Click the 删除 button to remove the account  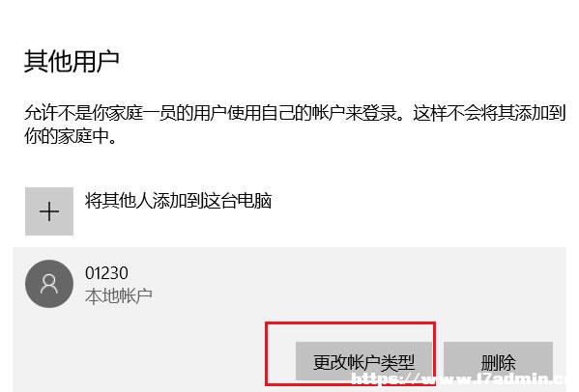point(498,361)
